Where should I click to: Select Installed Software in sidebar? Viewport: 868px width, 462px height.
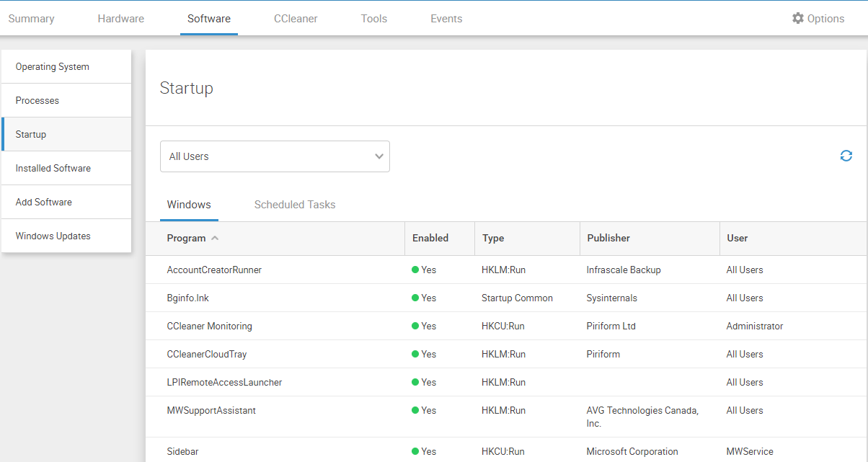pyautogui.click(x=53, y=168)
